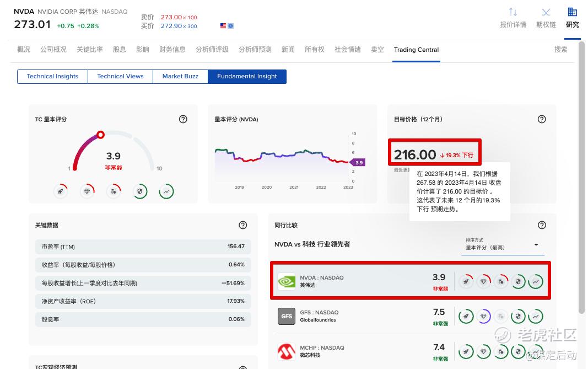Open the 股息 tab

coord(119,50)
